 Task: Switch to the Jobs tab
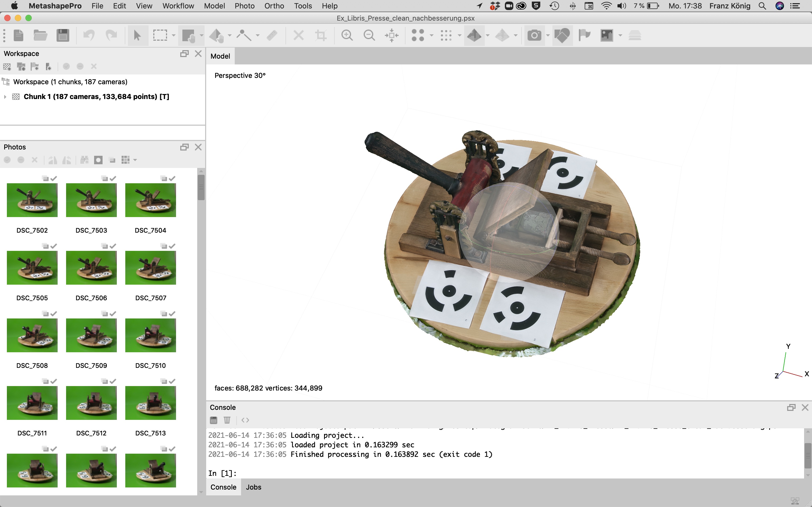[x=253, y=487]
